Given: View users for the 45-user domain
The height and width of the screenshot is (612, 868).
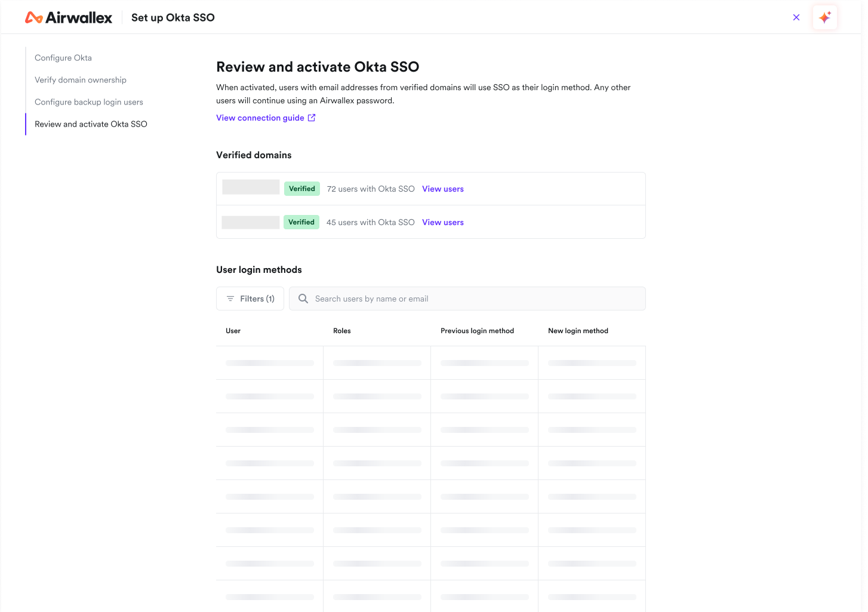Looking at the screenshot, I should 443,222.
